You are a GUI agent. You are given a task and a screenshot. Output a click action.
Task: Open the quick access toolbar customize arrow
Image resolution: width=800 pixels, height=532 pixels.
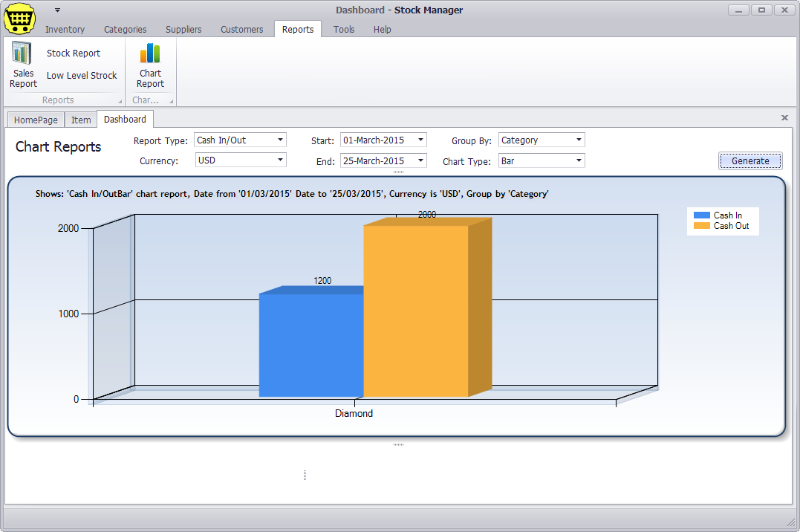(x=56, y=10)
